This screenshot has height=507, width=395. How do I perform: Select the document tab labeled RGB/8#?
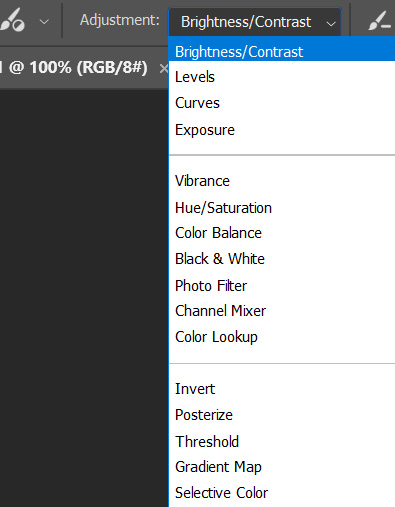coord(79,68)
